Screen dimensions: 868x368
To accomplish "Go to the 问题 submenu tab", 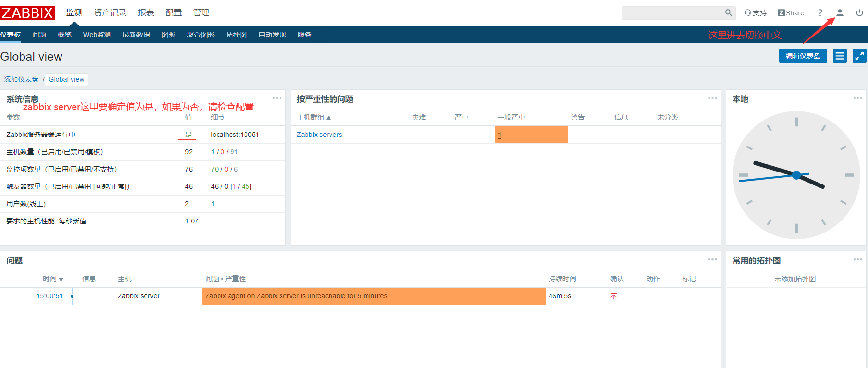I will (39, 35).
